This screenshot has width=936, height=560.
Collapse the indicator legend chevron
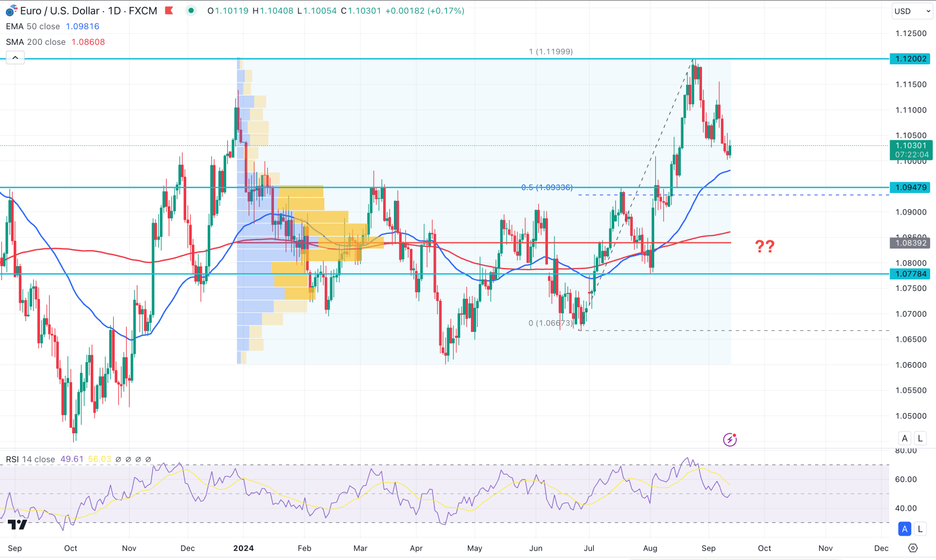15,58
